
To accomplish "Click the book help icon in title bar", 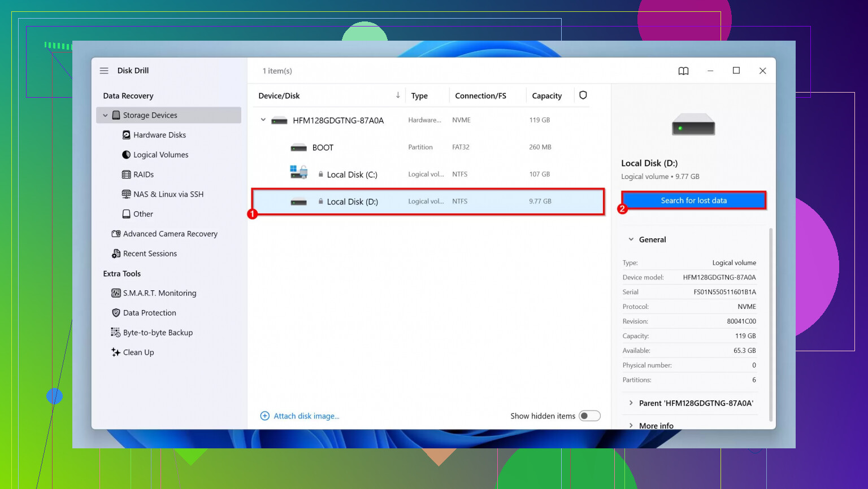I will click(x=683, y=71).
